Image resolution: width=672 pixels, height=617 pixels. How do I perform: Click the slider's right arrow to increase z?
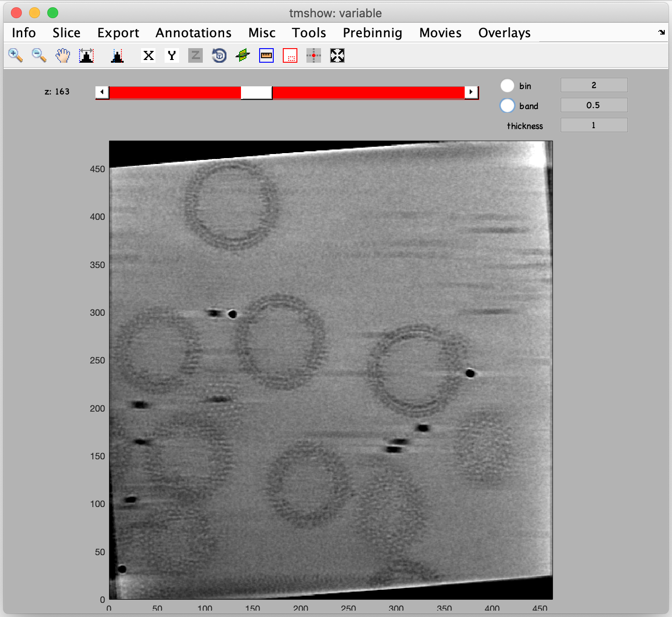(x=471, y=92)
